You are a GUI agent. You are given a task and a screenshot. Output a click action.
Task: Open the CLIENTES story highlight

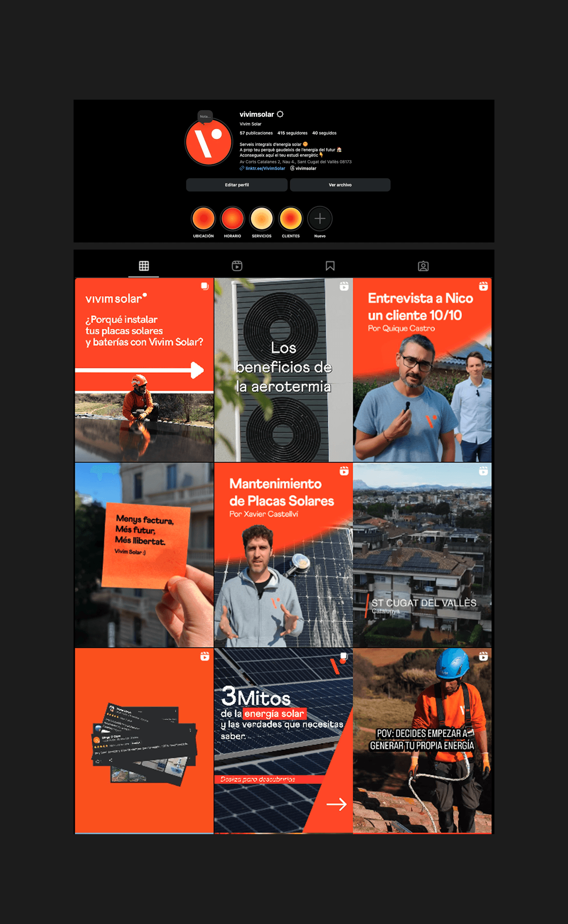tap(291, 219)
